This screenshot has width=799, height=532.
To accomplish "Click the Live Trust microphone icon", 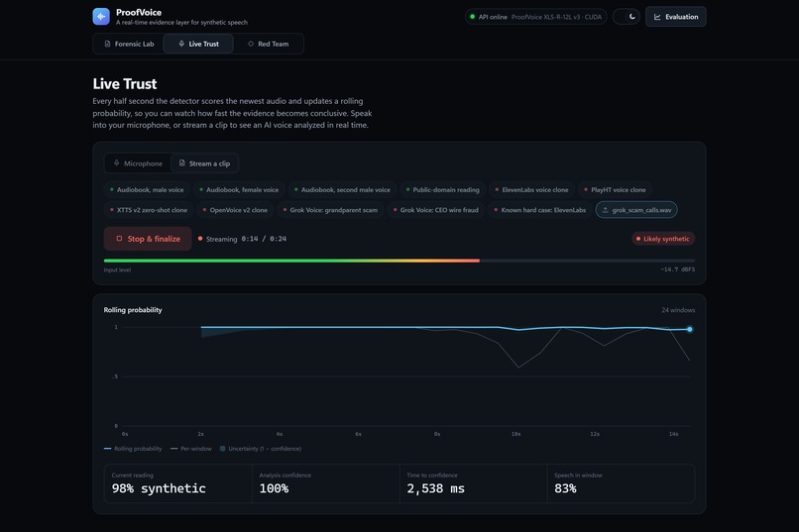I will (x=181, y=44).
